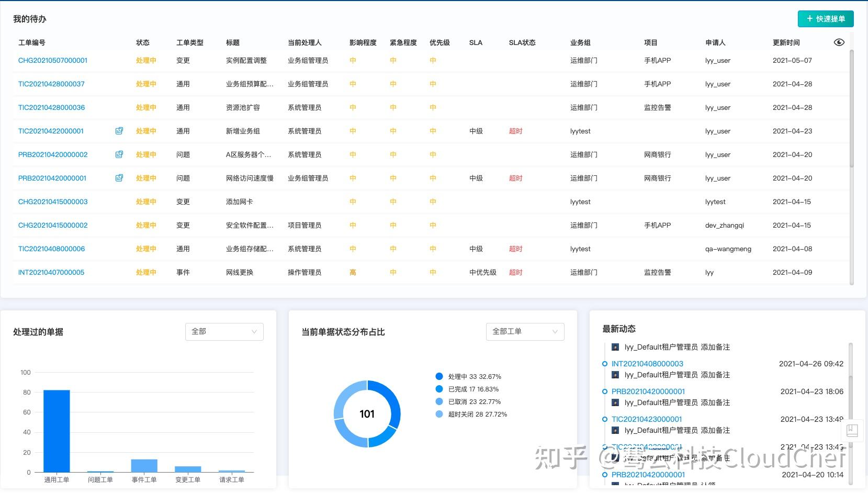Click the attachment icon beside PRB20210420000001
The height and width of the screenshot is (493, 868).
click(119, 178)
